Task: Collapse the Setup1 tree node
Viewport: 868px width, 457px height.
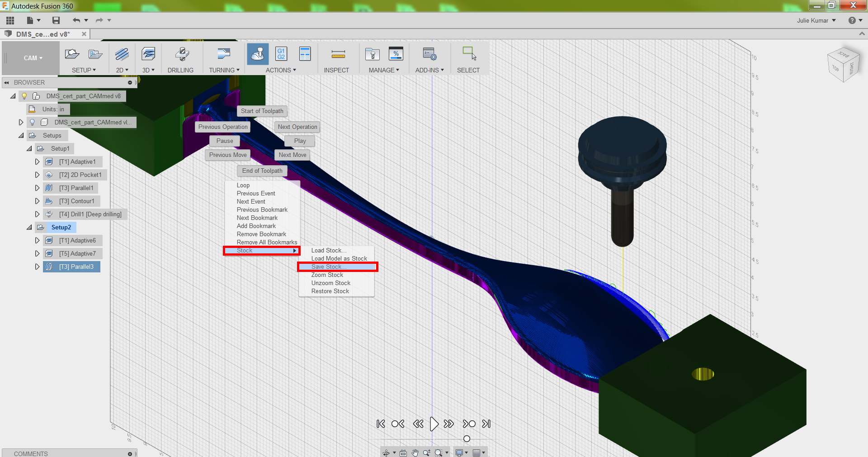Action: pos(29,148)
